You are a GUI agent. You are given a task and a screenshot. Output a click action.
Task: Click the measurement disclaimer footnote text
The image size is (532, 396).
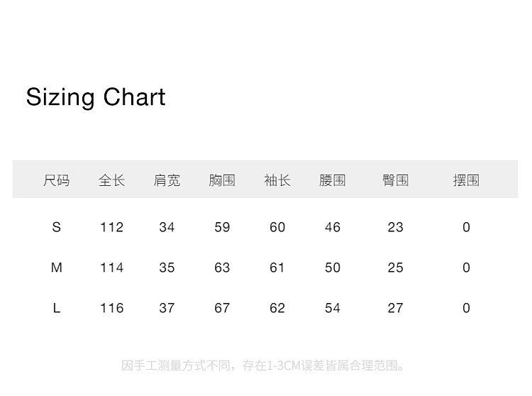click(x=265, y=366)
